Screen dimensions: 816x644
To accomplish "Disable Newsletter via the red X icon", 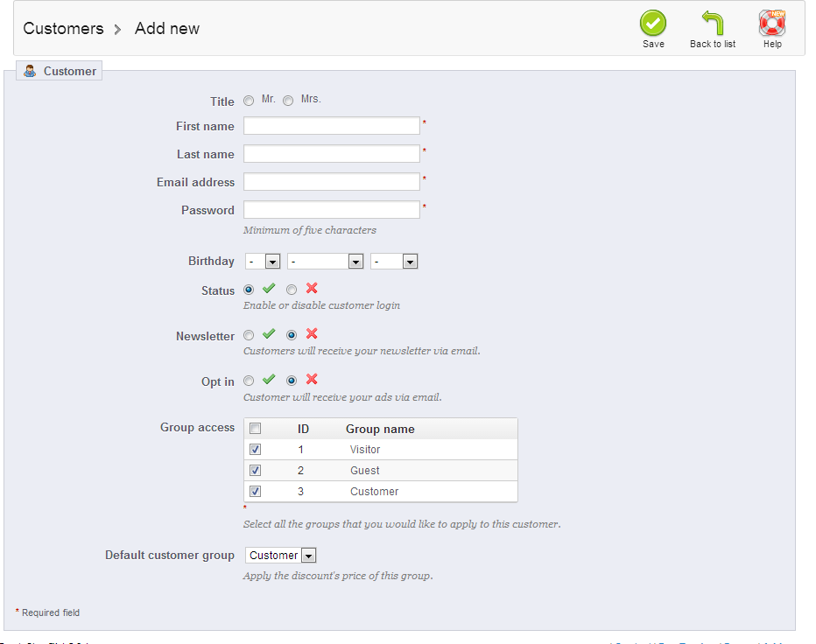I will (312, 333).
